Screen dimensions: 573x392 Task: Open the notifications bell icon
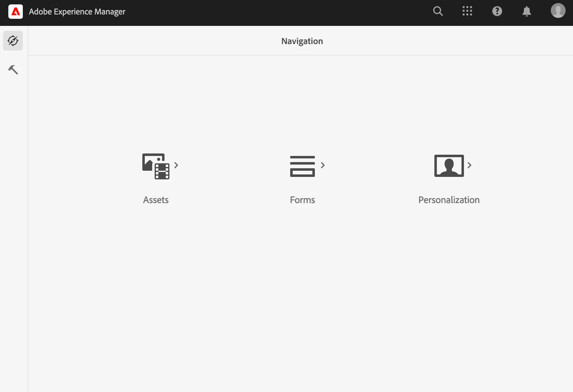(527, 11)
